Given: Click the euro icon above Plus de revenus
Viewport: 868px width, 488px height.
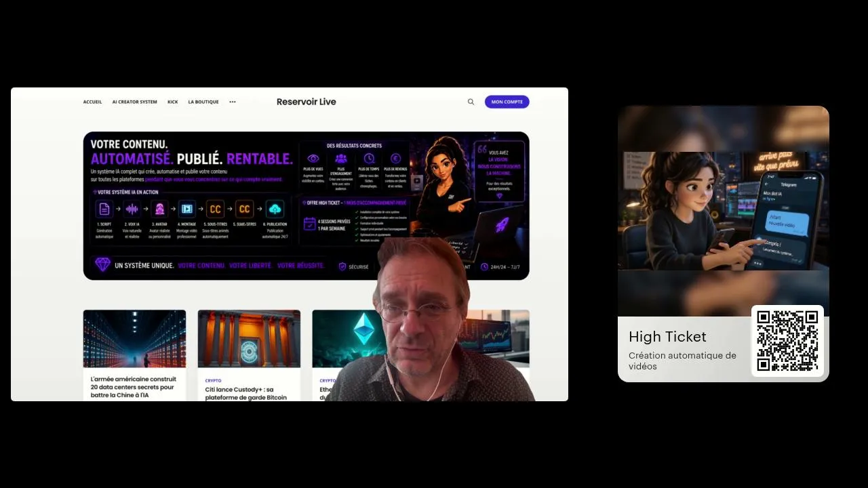Looking at the screenshot, I should point(396,159).
